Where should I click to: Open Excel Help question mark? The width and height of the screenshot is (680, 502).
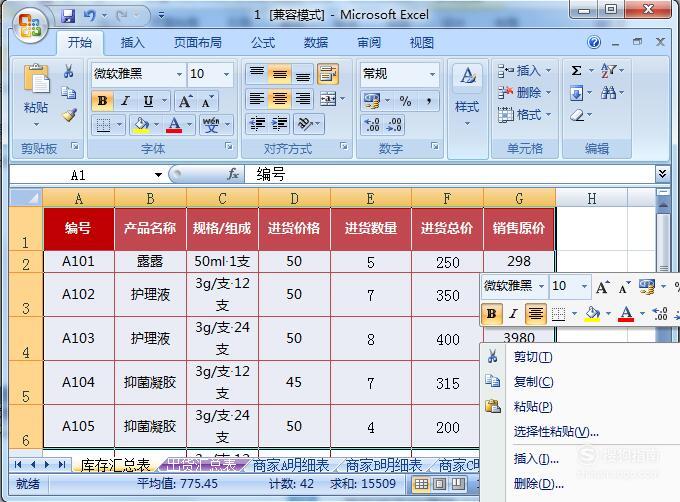pyautogui.click(x=594, y=42)
